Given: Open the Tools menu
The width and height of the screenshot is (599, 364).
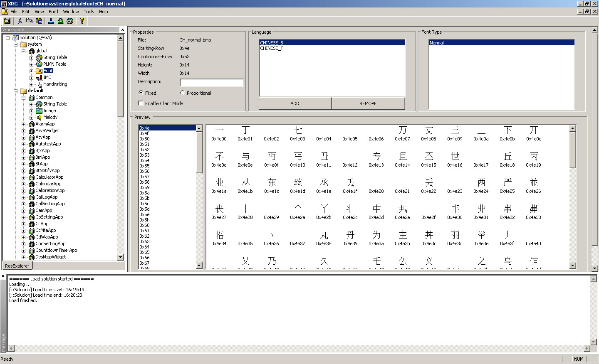Looking at the screenshot, I should (89, 12).
